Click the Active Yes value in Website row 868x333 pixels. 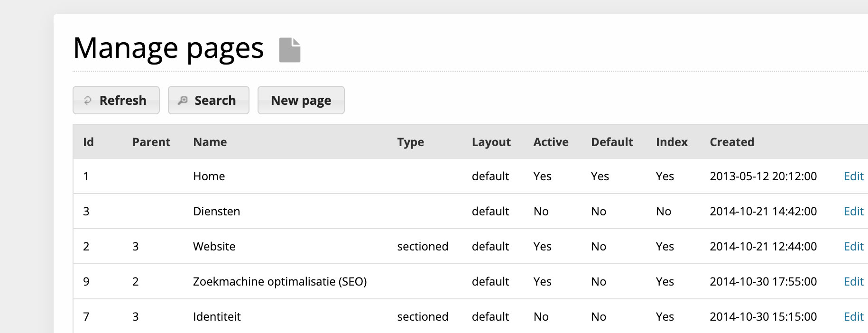pyautogui.click(x=543, y=246)
